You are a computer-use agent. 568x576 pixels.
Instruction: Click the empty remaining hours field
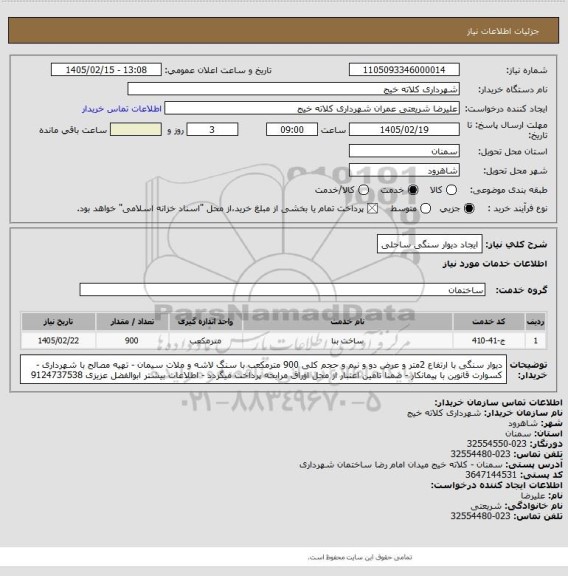click(x=136, y=130)
